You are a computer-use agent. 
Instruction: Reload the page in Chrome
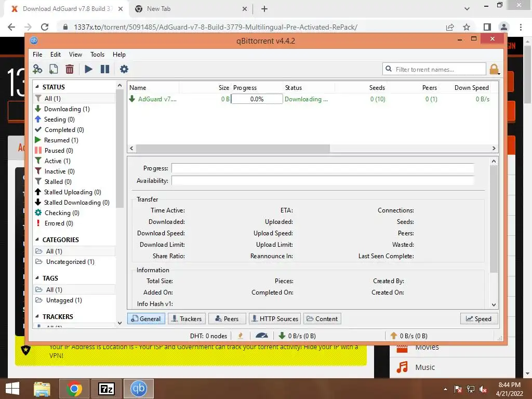45,27
